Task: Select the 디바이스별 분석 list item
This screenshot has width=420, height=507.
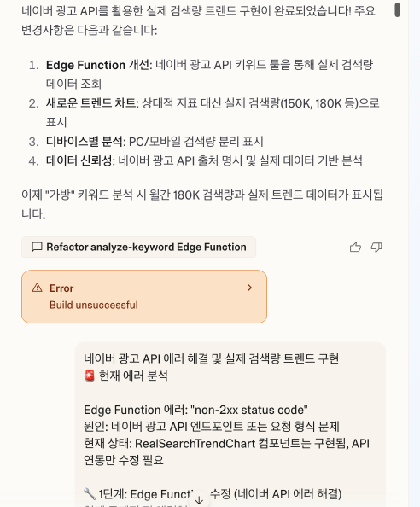Action: [x=146, y=142]
